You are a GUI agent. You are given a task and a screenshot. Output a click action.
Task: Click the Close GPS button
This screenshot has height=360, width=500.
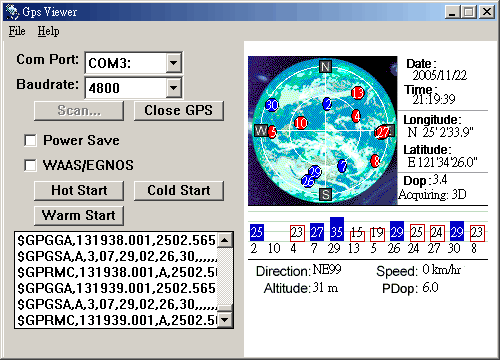pos(178,111)
